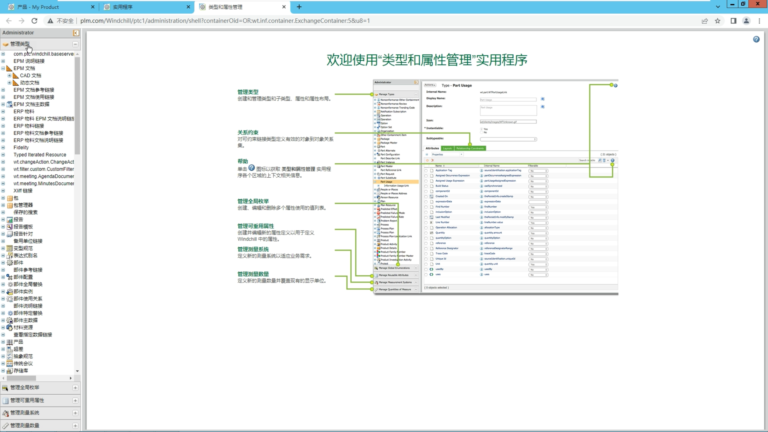Image resolution: width=768 pixels, height=432 pixels.
Task: Click the 材料资源 icon
Action: tap(9, 327)
